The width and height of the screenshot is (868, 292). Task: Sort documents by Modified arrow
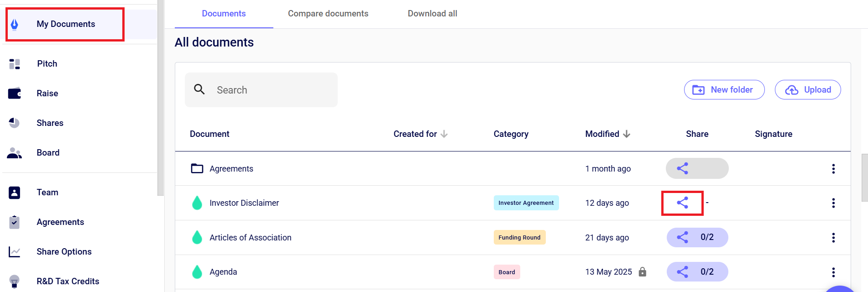pos(627,134)
